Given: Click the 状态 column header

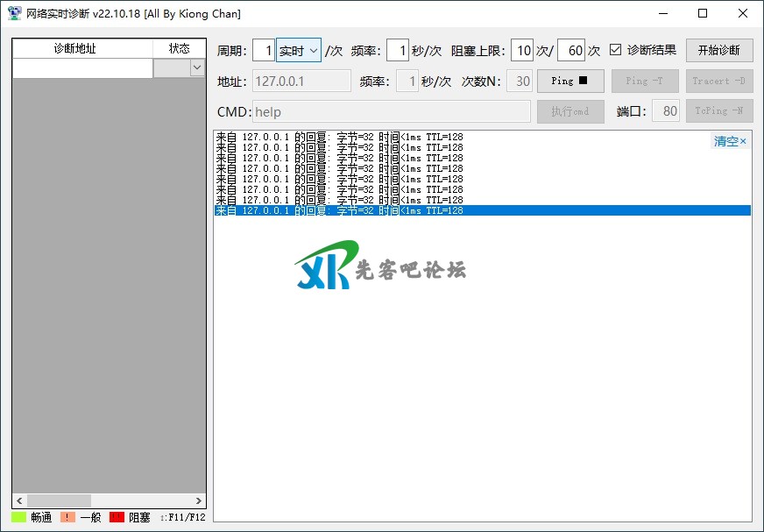Looking at the screenshot, I should tap(179, 49).
